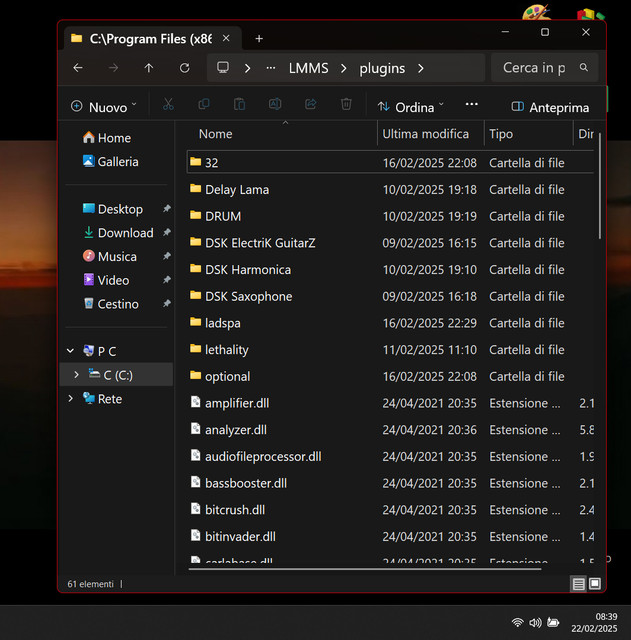Click the Rename icon in toolbar
The image size is (631, 640).
coord(275,104)
